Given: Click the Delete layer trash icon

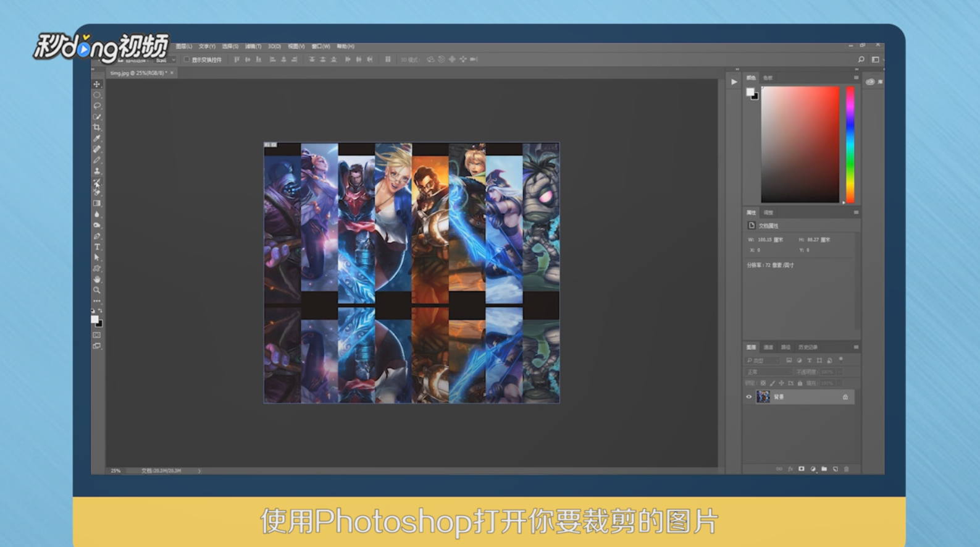Looking at the screenshot, I should click(x=847, y=469).
